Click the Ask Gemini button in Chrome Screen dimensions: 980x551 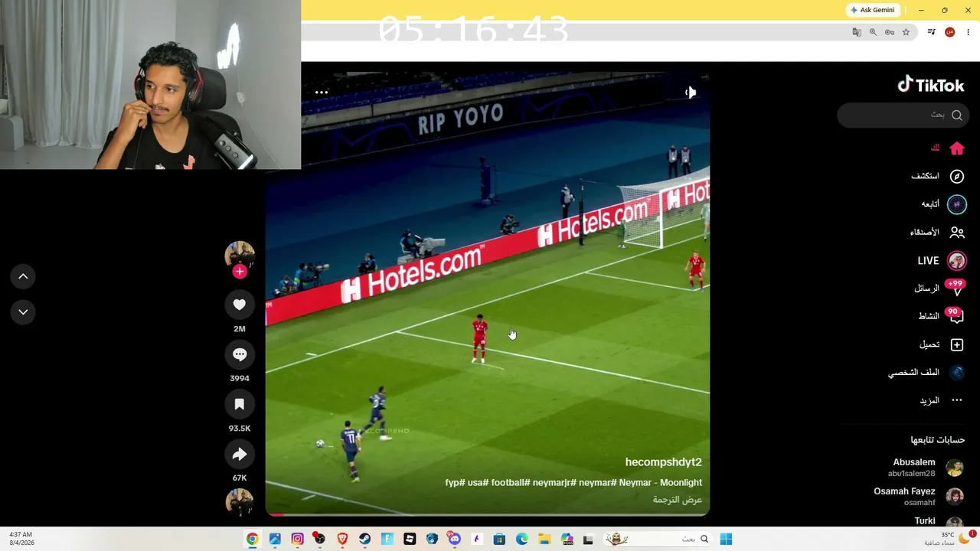872,10
